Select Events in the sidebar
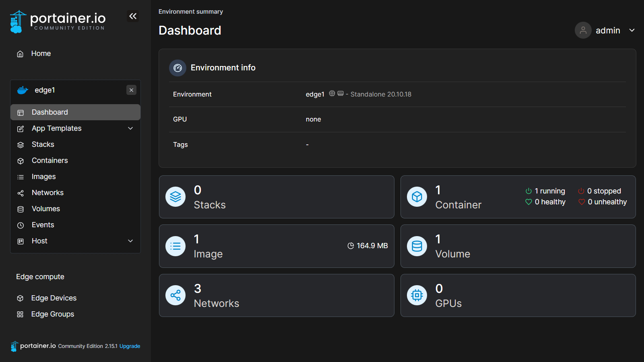 43,225
